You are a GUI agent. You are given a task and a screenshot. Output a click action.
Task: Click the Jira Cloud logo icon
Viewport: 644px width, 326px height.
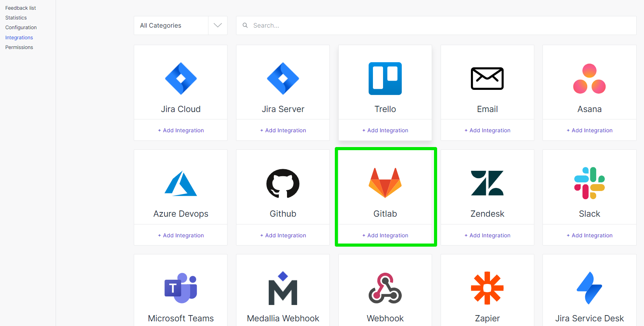point(181,79)
